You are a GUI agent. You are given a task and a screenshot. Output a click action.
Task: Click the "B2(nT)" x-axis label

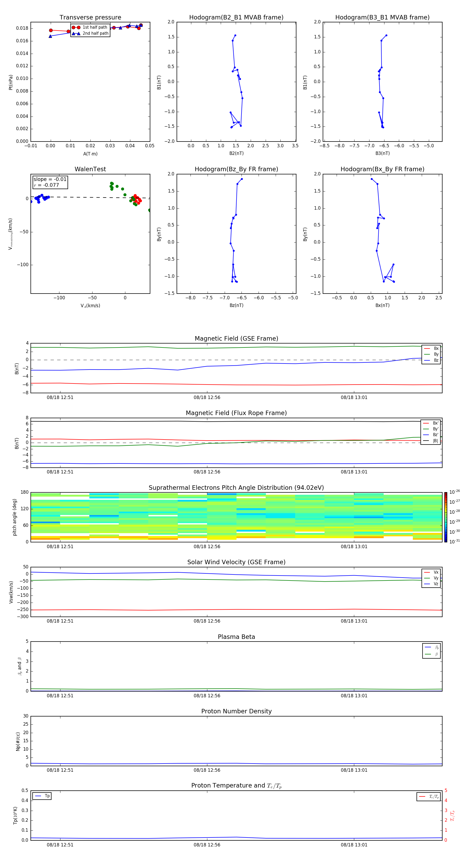pyautogui.click(x=236, y=153)
